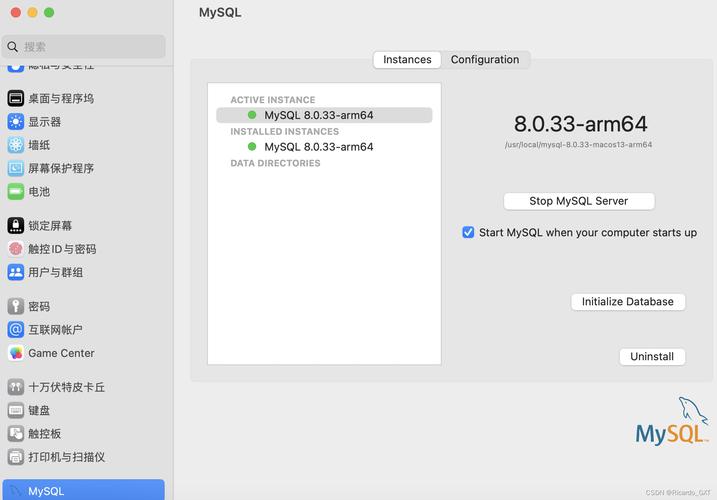Viewport: 717px width, 500px height.
Task: Select 桌面与程序坞 label in sidebar
Action: click(61, 98)
